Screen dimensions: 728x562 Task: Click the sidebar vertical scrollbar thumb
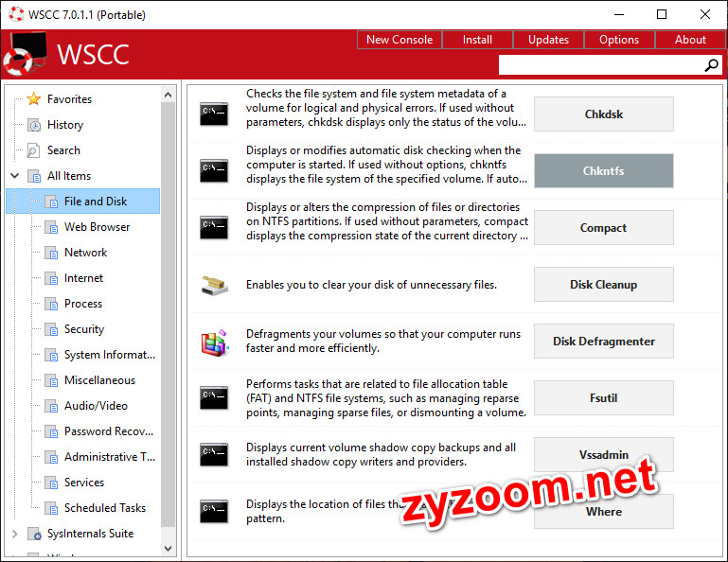(169, 314)
